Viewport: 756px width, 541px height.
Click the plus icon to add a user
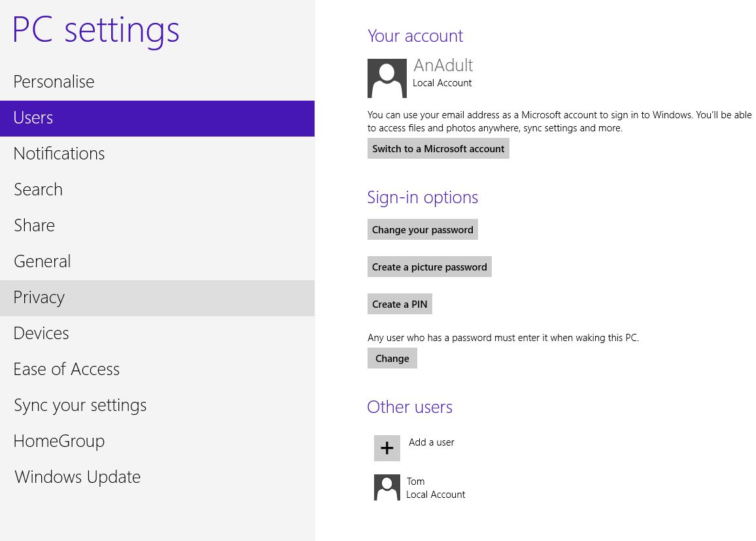387,448
